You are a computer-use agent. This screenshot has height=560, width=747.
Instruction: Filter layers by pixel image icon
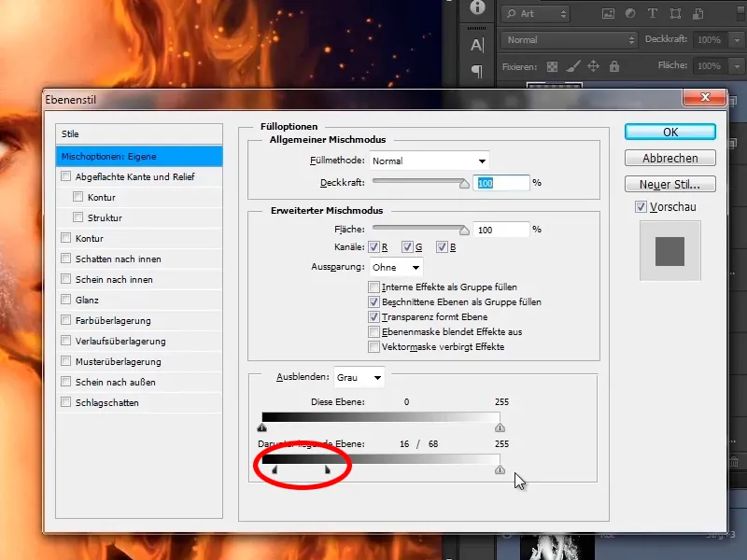[609, 14]
